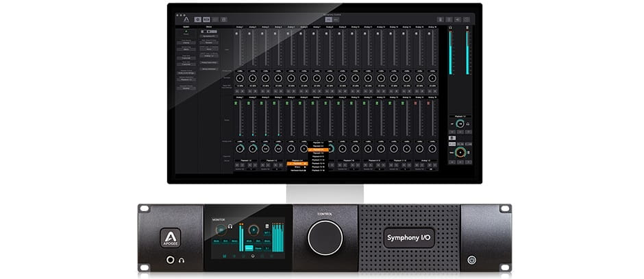644x279 pixels.
Task: Click the Analog 1 input gain knob
Action: [240, 78]
